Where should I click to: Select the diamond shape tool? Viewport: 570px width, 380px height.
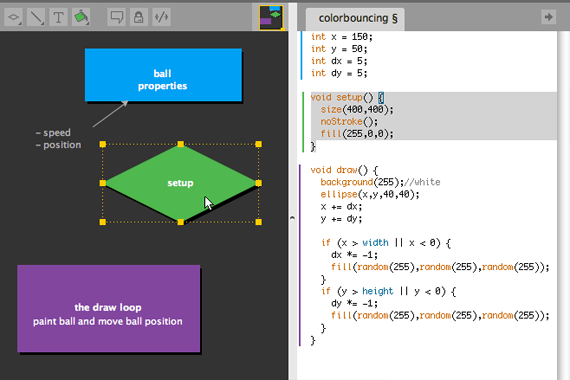point(13,17)
